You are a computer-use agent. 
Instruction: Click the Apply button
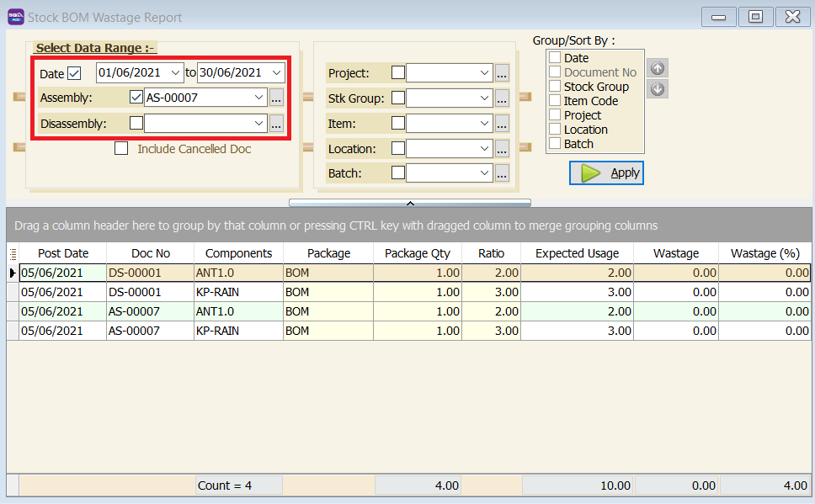point(606,172)
